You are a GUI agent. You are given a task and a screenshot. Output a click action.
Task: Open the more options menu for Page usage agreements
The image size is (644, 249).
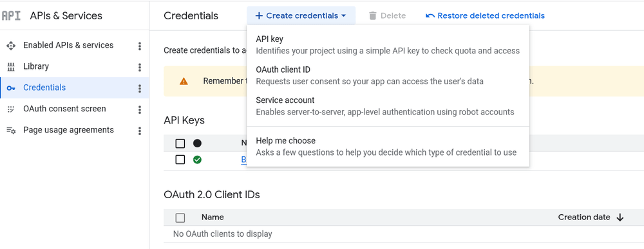point(140,131)
